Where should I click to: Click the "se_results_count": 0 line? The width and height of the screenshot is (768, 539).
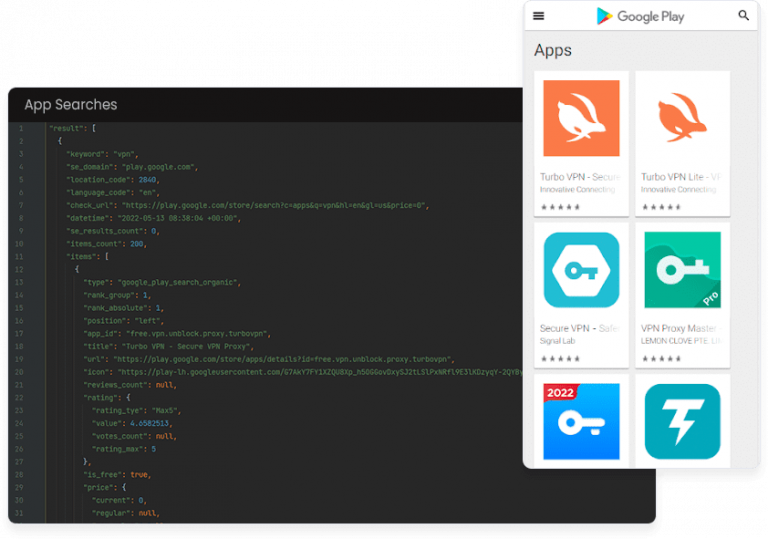point(113,231)
